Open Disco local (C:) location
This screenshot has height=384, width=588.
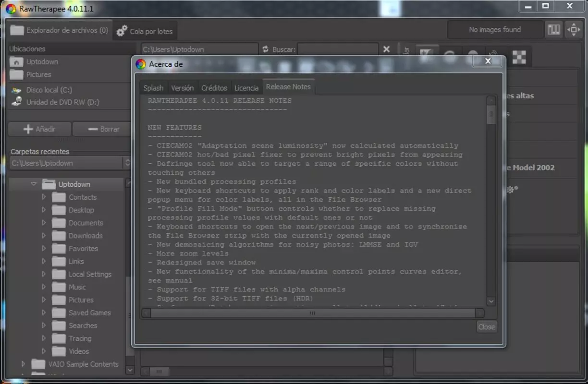(x=49, y=90)
